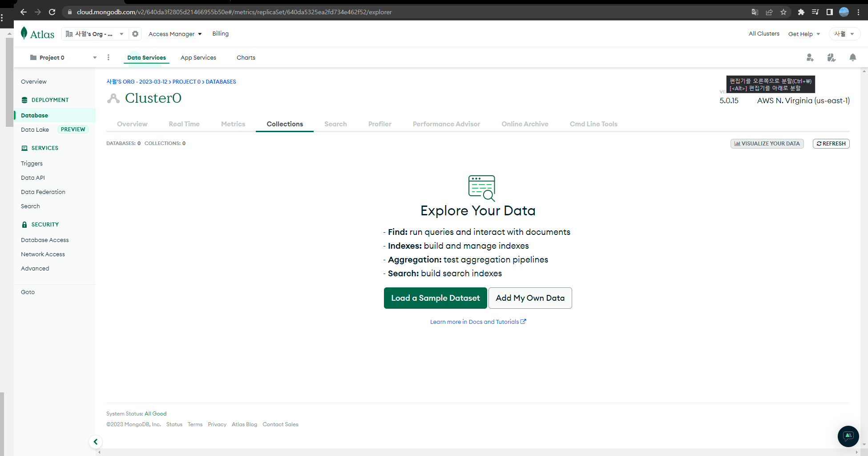Open Database sidebar item
This screenshot has height=456, width=868.
pyautogui.click(x=55, y=115)
